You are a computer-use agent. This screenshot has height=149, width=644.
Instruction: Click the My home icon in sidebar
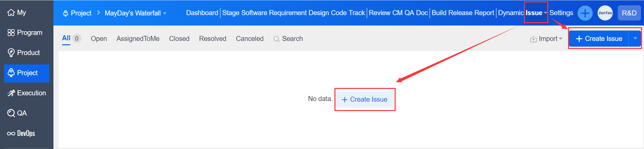click(11, 13)
